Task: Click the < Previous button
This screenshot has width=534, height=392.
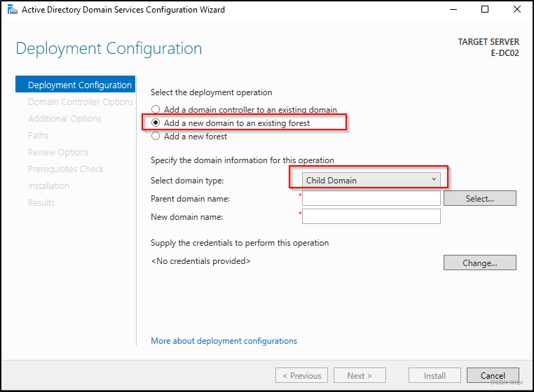Action: click(x=302, y=375)
